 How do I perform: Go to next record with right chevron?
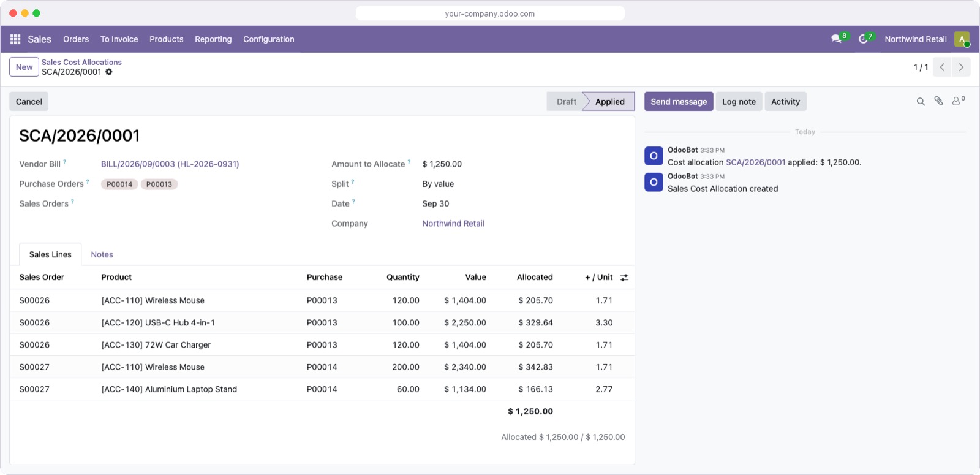[x=961, y=67]
